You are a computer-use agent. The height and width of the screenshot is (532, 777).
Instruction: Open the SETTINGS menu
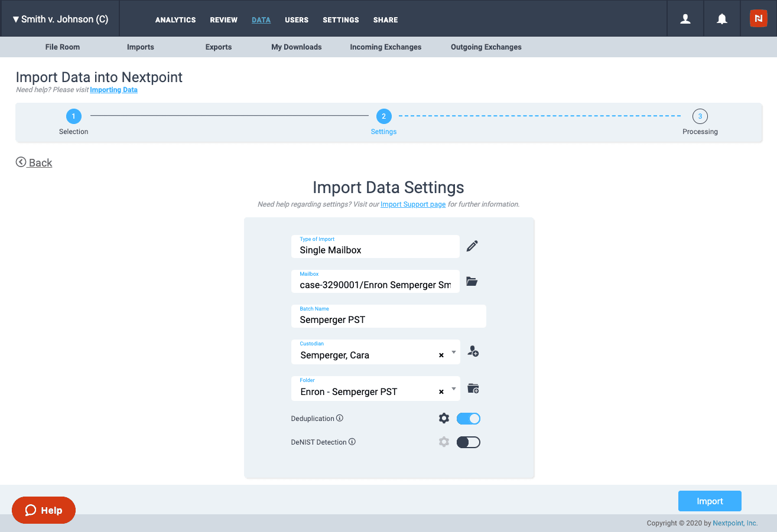[x=341, y=20]
